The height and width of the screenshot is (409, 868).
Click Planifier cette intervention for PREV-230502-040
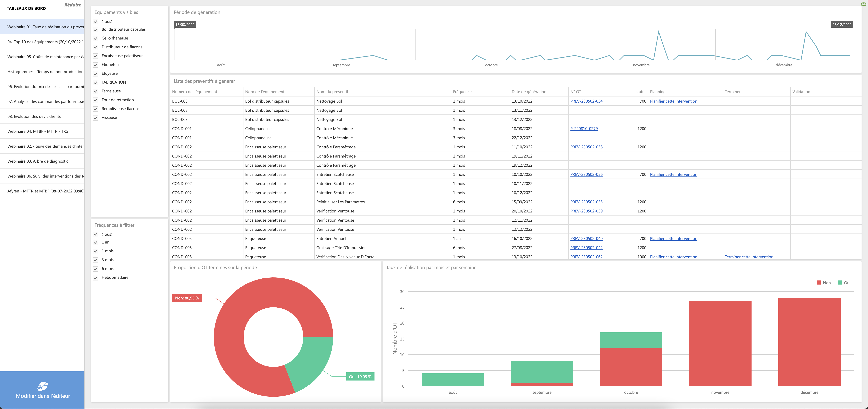pos(673,239)
